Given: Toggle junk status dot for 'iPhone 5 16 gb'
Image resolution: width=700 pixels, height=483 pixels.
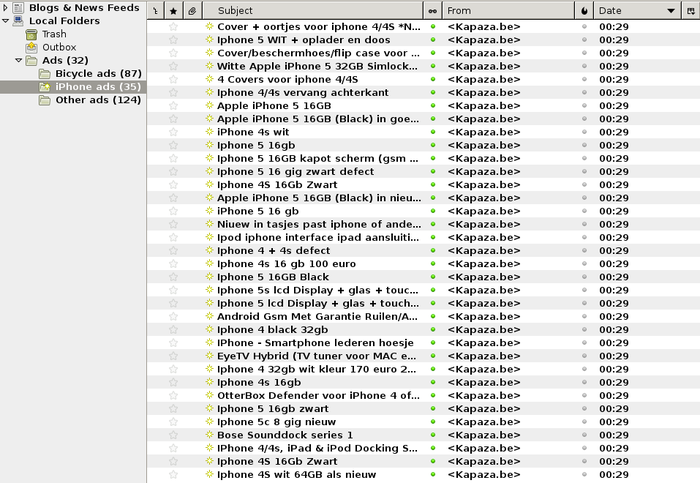Looking at the screenshot, I should 584,211.
